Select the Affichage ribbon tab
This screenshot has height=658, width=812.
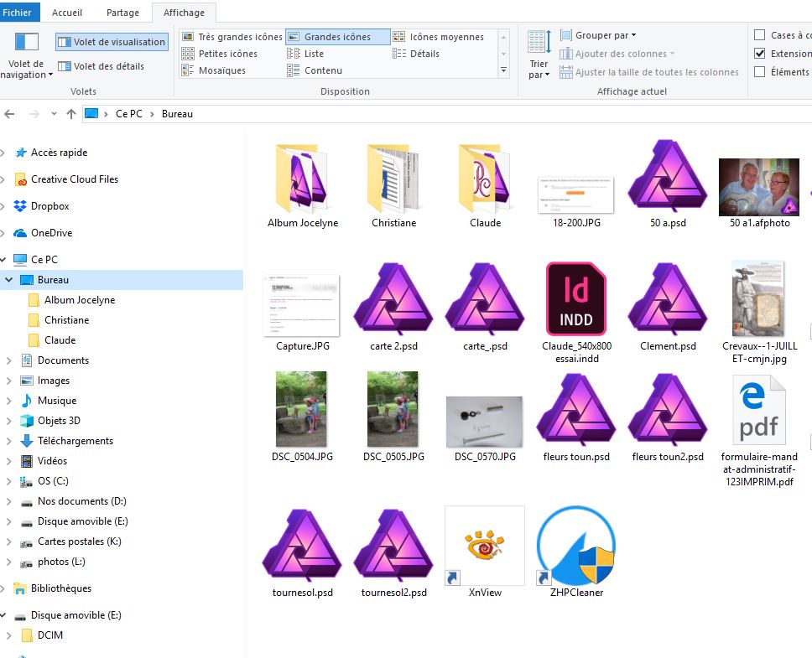(184, 13)
